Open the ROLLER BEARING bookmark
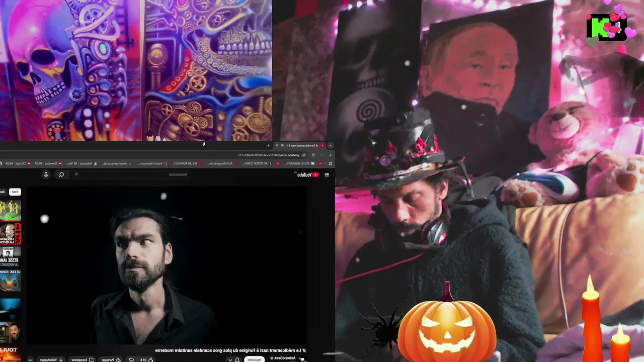This screenshot has width=644, height=362. click(x=187, y=163)
